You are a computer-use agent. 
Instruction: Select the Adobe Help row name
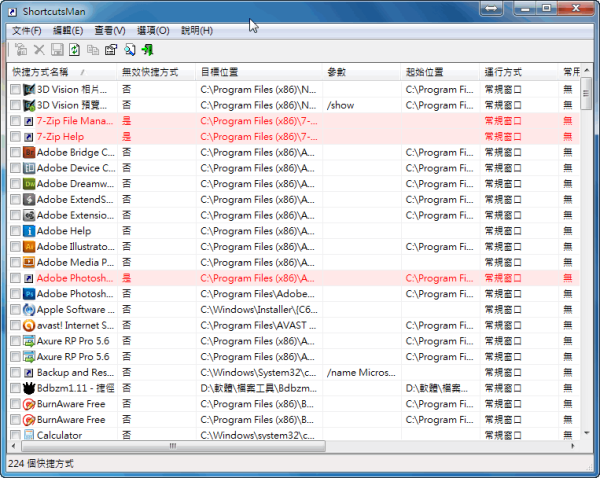pyautogui.click(x=64, y=231)
